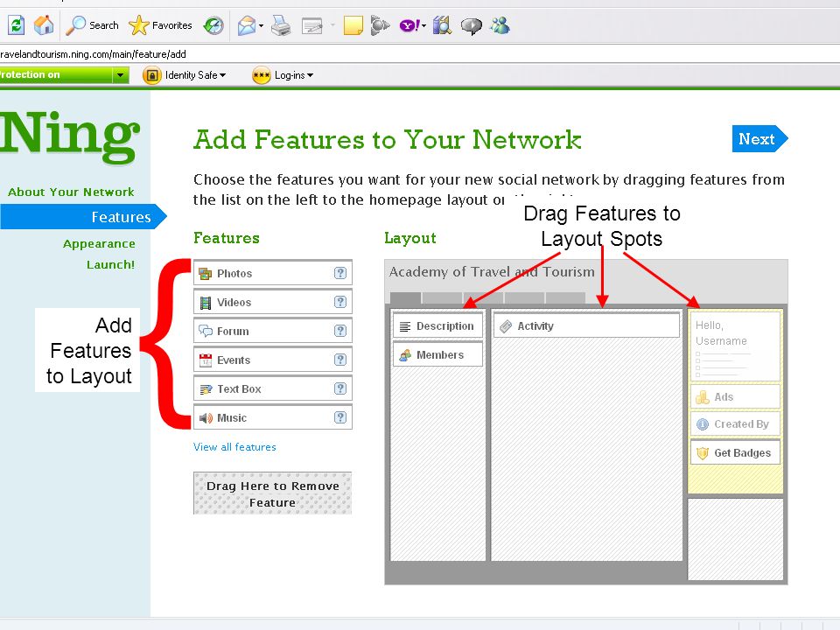Expand the Protection on dropdown arrow

point(121,75)
